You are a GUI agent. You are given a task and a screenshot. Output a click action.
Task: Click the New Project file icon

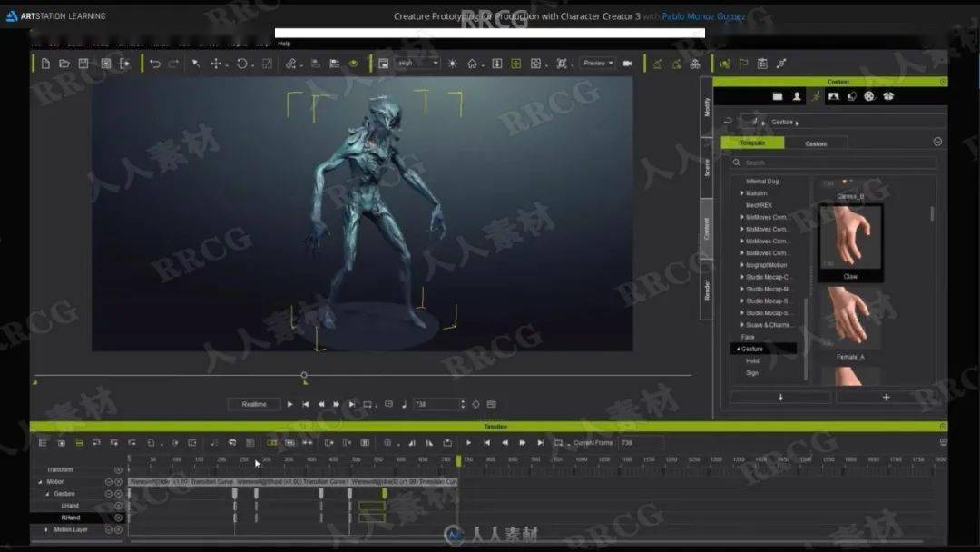[x=45, y=64]
